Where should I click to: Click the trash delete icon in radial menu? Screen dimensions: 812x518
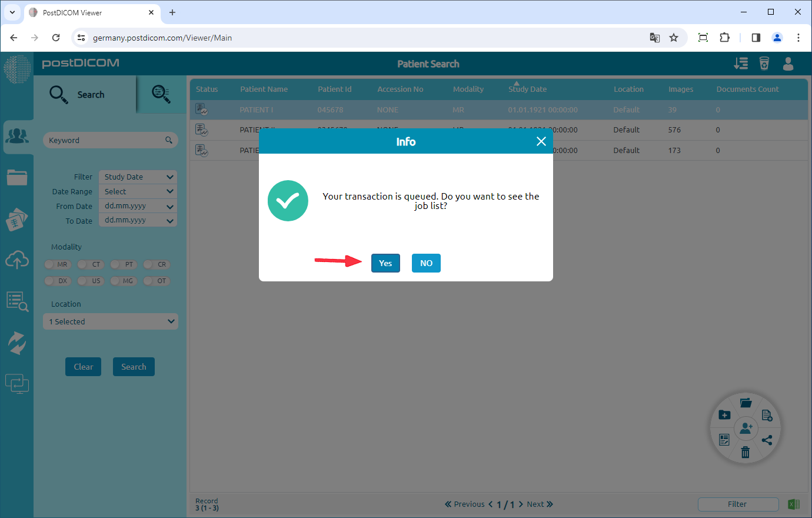(746, 452)
